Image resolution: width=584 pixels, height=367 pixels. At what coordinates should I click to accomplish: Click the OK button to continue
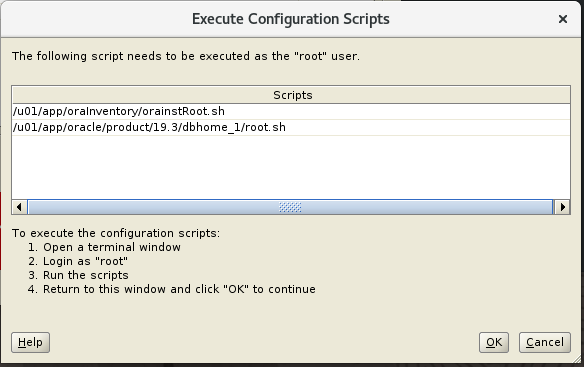click(494, 342)
